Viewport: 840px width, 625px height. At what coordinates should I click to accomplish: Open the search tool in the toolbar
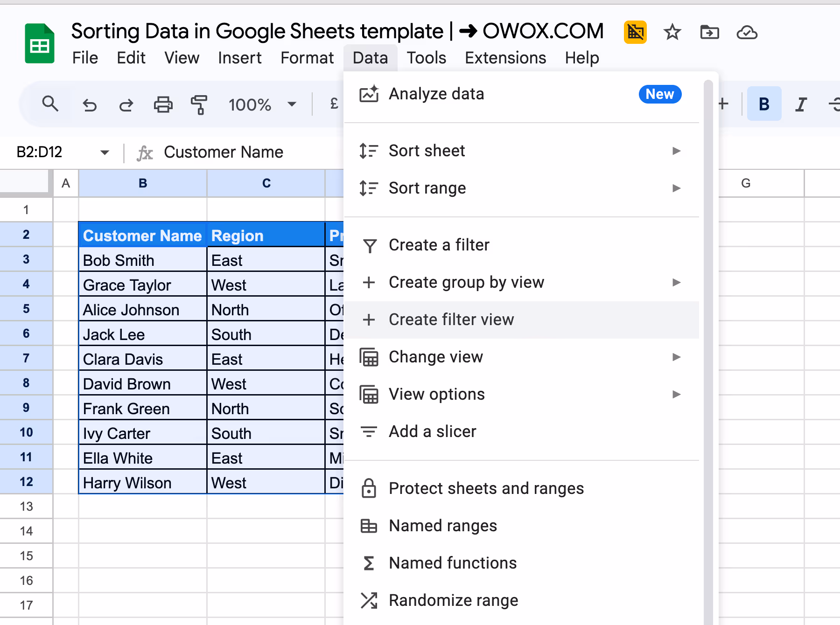(50, 104)
